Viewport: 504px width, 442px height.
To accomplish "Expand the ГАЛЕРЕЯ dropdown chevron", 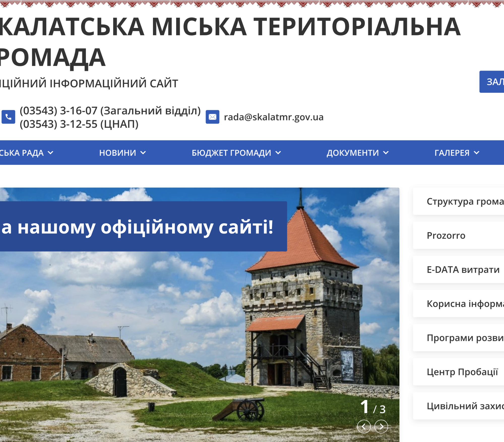I will 477,153.
